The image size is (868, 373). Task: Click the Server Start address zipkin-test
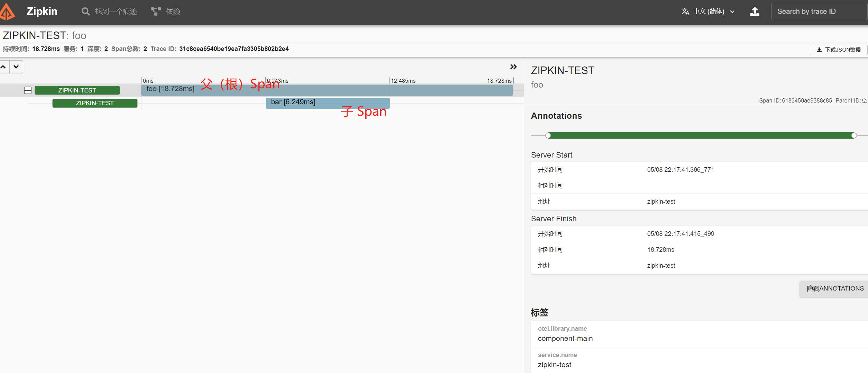tap(661, 202)
